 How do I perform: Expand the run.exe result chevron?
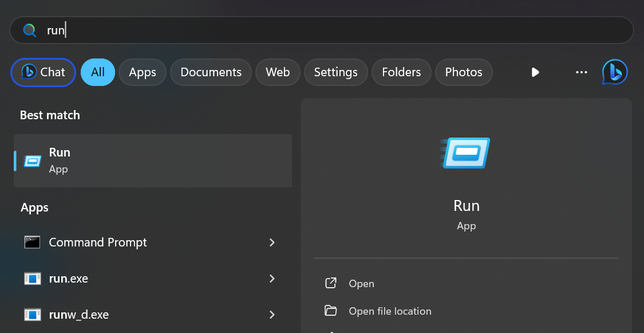(x=272, y=279)
